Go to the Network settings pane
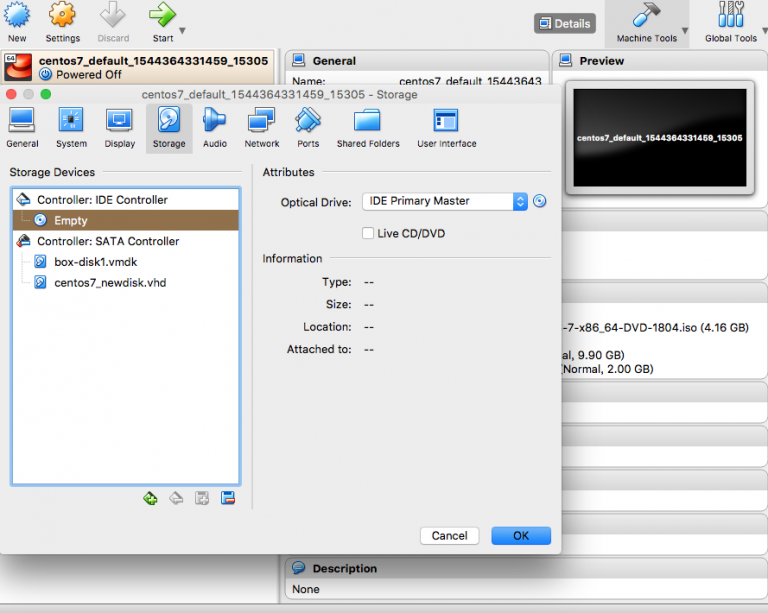The height and width of the screenshot is (613, 768). point(262,127)
